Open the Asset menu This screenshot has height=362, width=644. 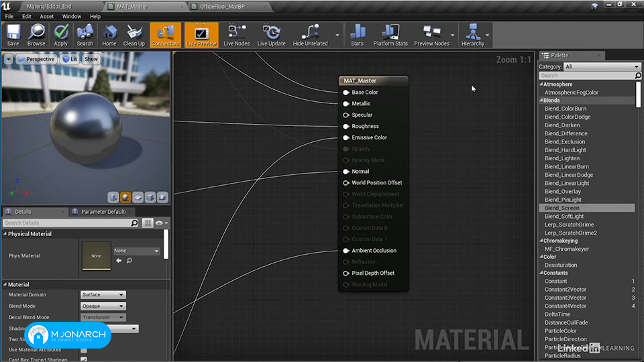[x=46, y=16]
